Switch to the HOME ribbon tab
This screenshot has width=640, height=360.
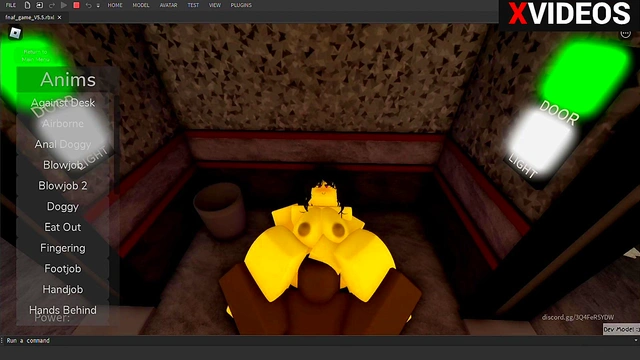(115, 5)
